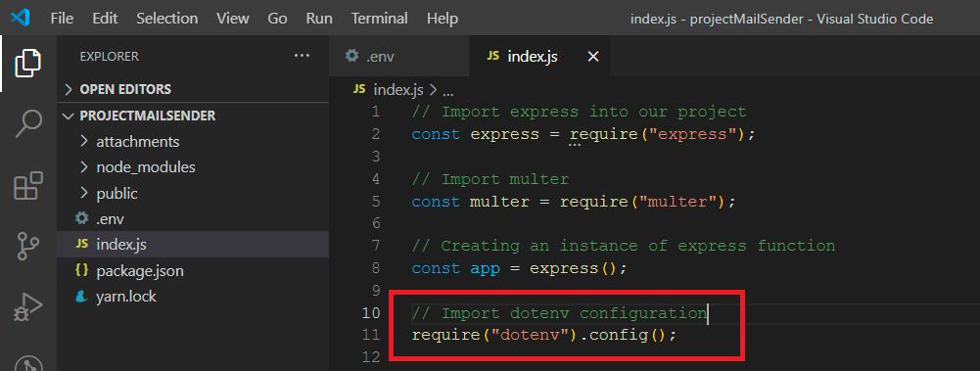This screenshot has height=371, width=980.
Task: Click the JS icon beside index.js in explorer
Action: pyautogui.click(x=82, y=244)
